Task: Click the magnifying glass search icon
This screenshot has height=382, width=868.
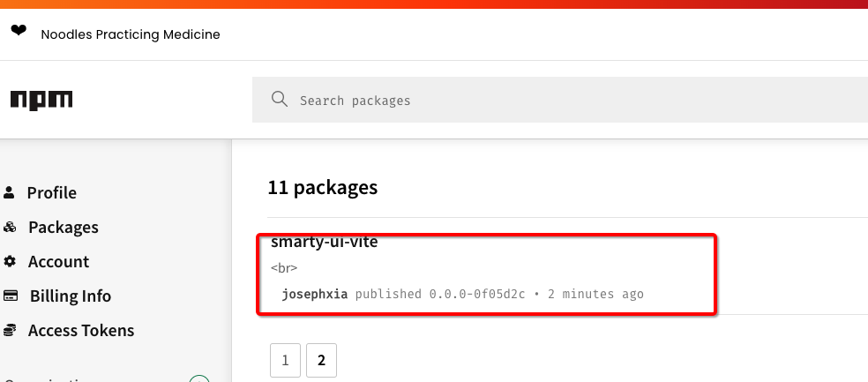Action: [x=280, y=99]
